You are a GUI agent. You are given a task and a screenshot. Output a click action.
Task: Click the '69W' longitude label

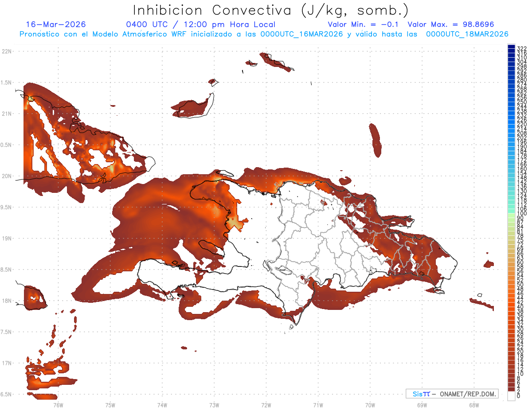pos(422,404)
